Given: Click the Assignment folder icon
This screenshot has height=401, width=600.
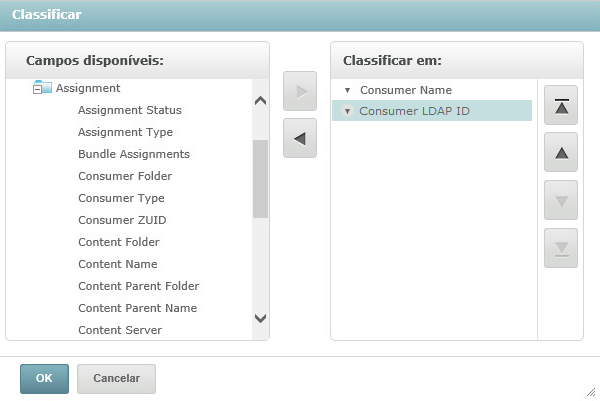Looking at the screenshot, I should [x=43, y=88].
